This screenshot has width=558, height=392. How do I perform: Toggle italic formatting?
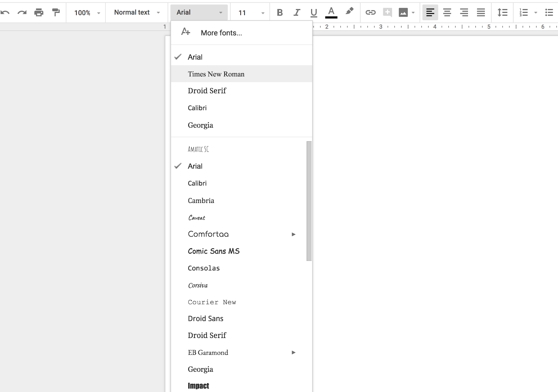coord(296,13)
